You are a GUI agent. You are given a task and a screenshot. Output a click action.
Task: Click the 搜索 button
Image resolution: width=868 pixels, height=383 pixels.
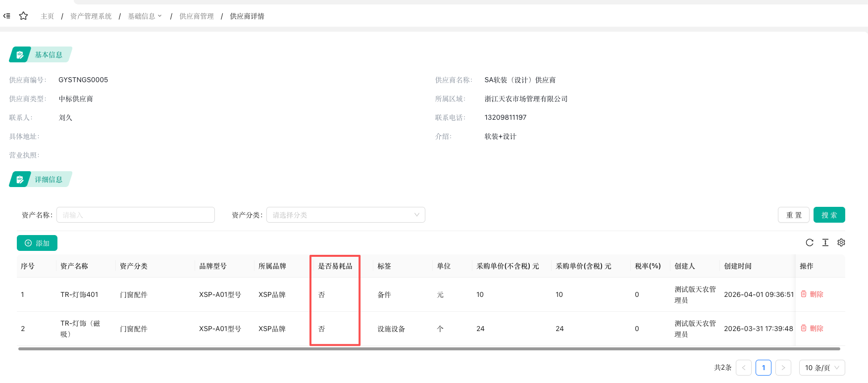[829, 215]
